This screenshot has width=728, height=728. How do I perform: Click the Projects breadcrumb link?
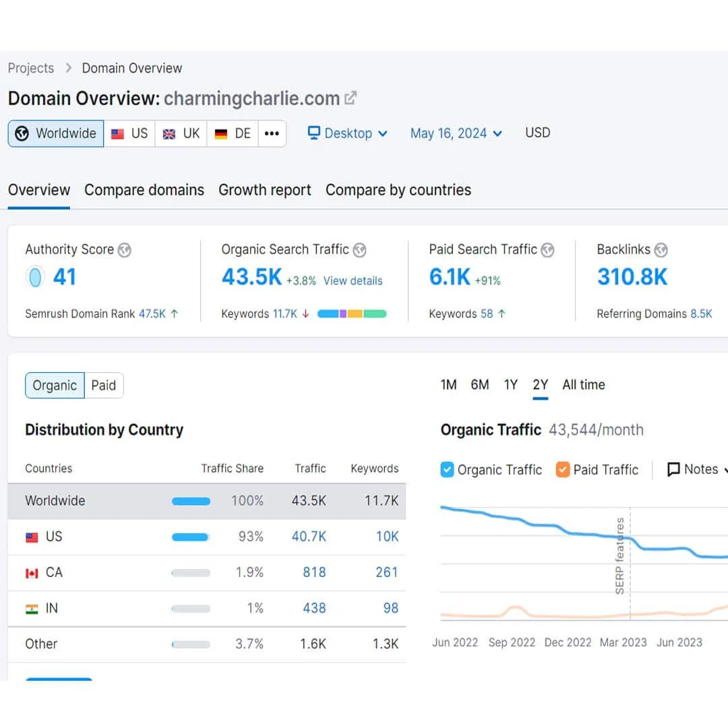[30, 68]
